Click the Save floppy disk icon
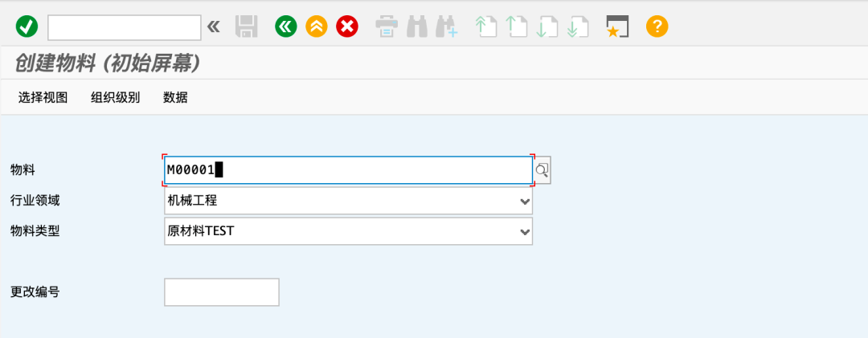This screenshot has height=338, width=868. 246,26
